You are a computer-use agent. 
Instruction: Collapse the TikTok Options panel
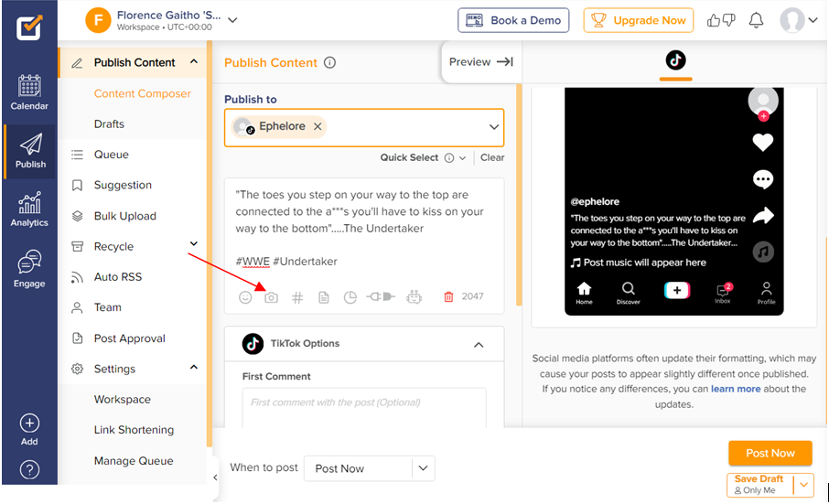pos(479,345)
